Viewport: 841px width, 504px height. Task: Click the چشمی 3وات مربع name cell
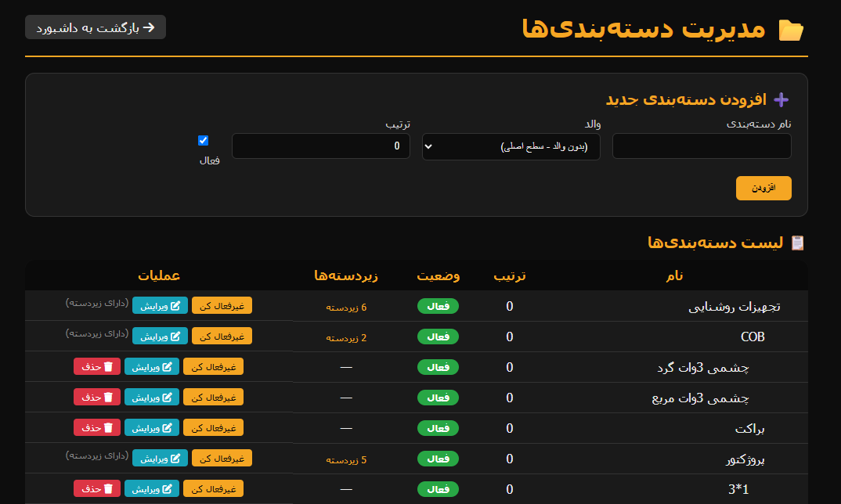pos(701,398)
